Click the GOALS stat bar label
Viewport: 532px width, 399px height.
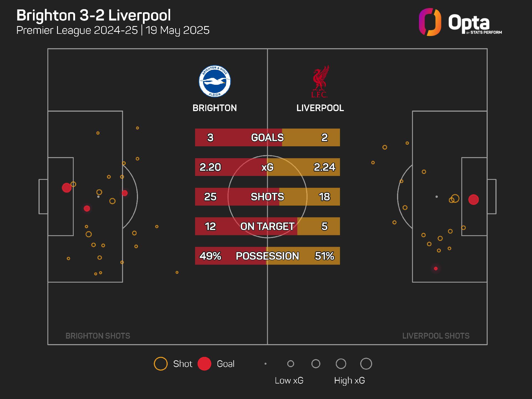267,137
